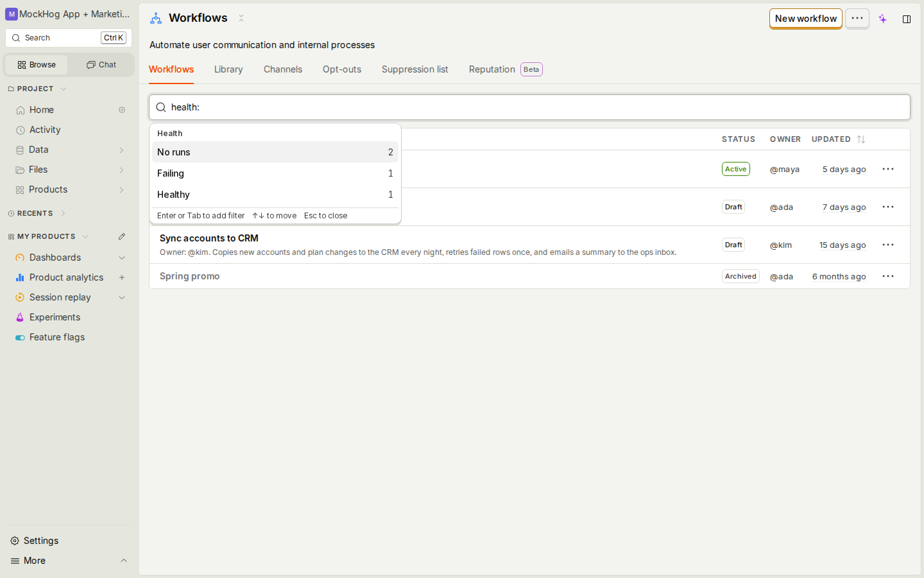Open the Sync accounts to CRM workflow
Image resolution: width=924 pixels, height=578 pixels.
click(209, 238)
